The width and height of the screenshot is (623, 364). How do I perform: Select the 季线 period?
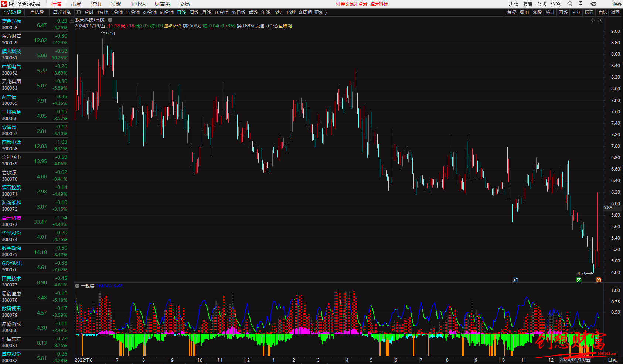253,13
